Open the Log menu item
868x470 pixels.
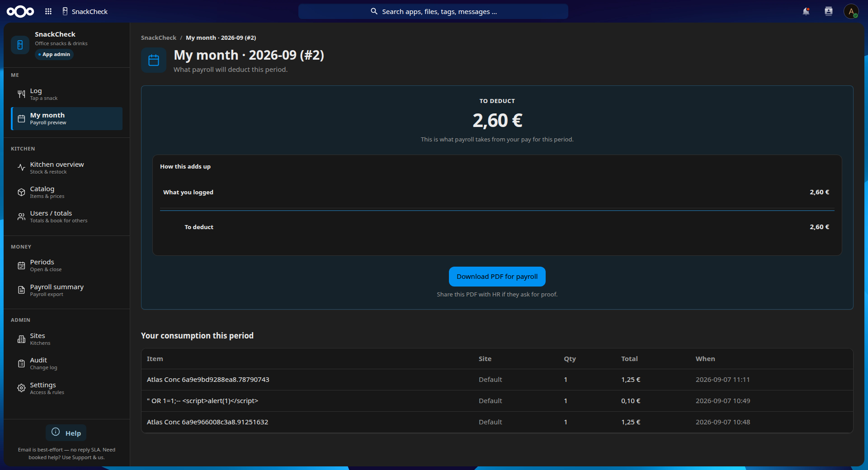coord(67,94)
